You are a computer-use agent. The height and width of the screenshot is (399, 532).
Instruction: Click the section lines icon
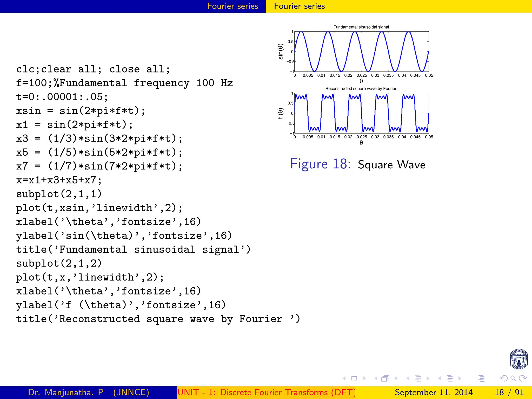pyautogui.click(x=450, y=378)
